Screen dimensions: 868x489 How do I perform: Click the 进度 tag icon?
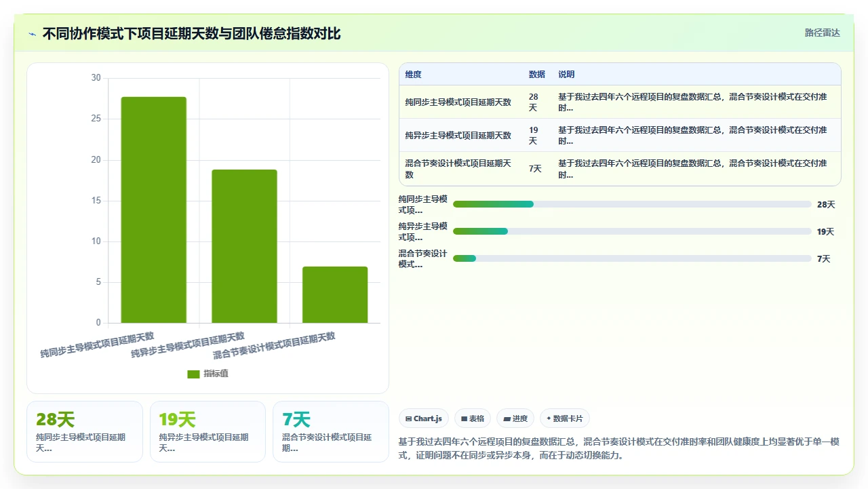point(507,419)
